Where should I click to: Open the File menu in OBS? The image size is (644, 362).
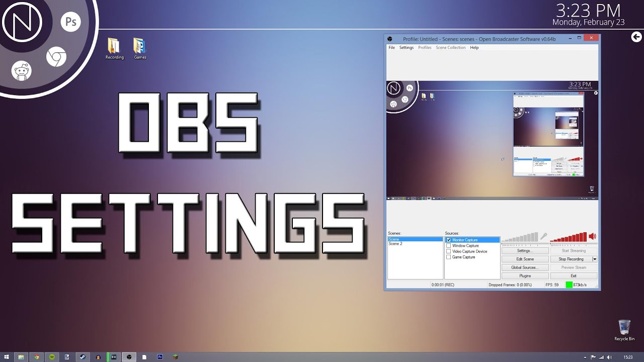coord(391,48)
